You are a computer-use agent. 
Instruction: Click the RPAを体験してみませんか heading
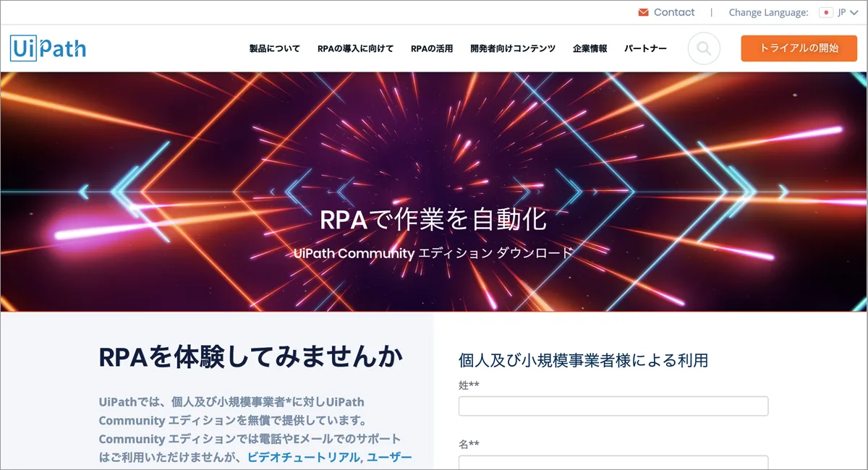click(251, 356)
